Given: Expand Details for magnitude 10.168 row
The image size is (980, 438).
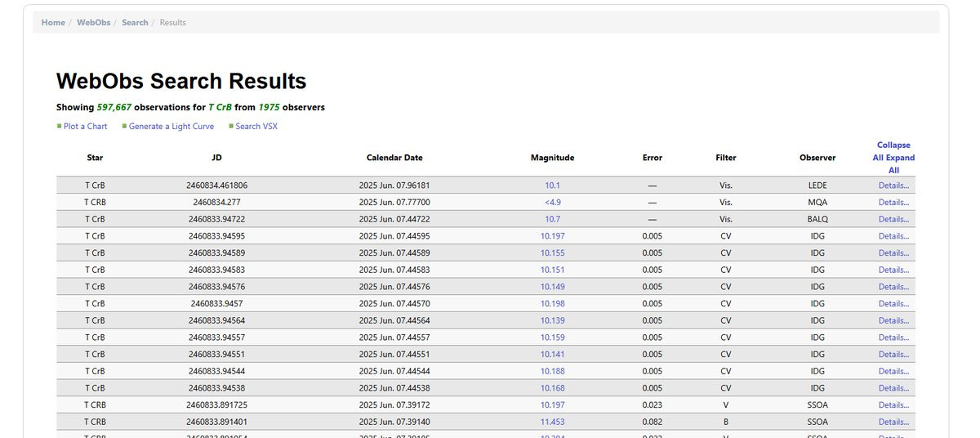Looking at the screenshot, I should pos(893,388).
